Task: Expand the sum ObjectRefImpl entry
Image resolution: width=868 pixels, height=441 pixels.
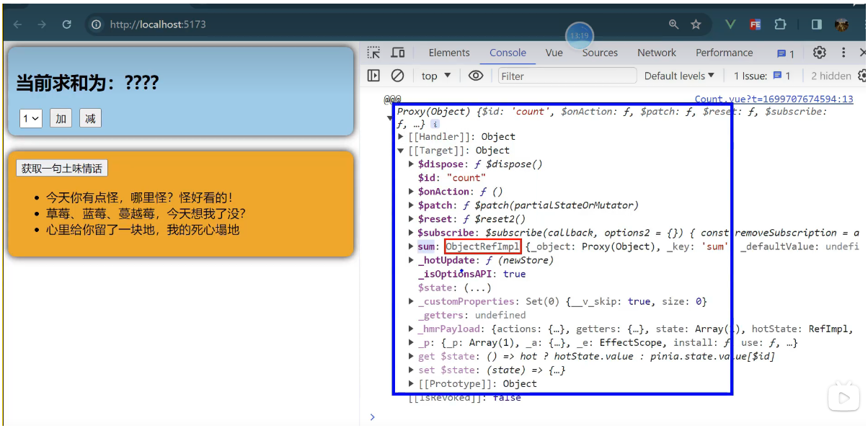Action: click(x=412, y=246)
